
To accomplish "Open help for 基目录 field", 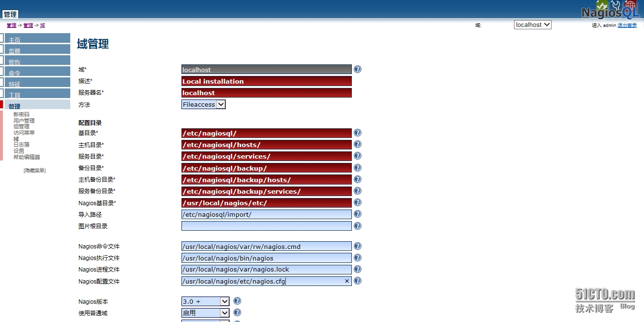I will (x=358, y=133).
